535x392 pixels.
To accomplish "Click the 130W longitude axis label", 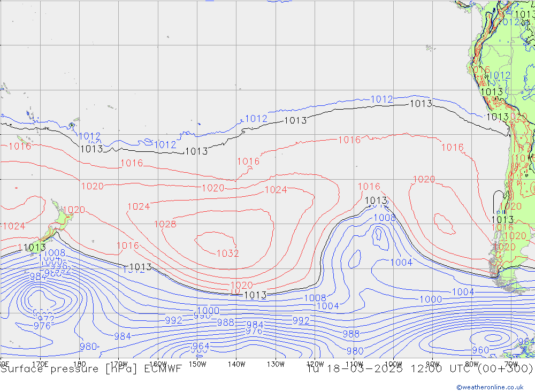I will tap(276, 364).
